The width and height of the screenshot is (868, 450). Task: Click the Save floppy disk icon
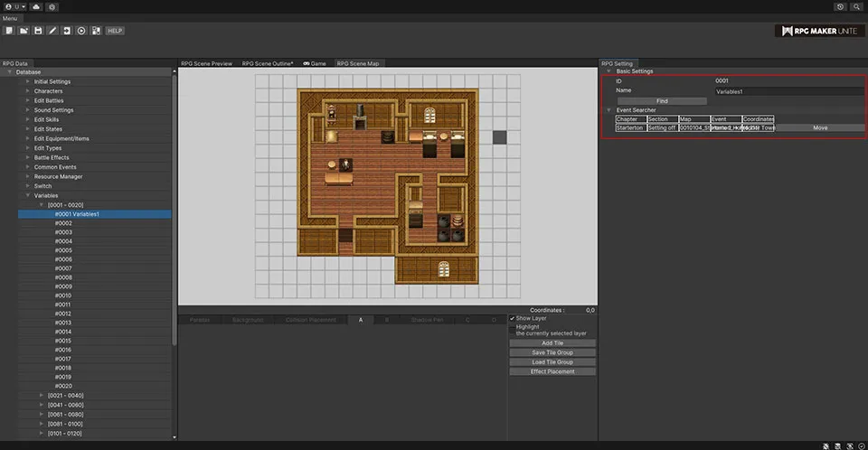pos(38,31)
